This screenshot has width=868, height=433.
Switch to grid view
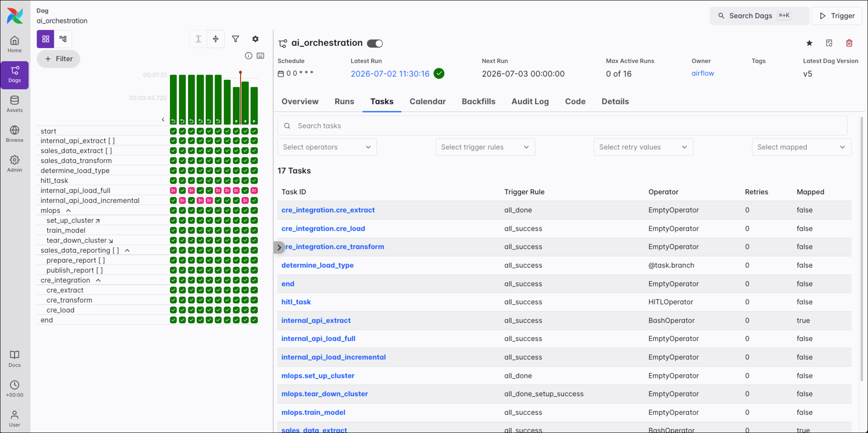point(46,39)
